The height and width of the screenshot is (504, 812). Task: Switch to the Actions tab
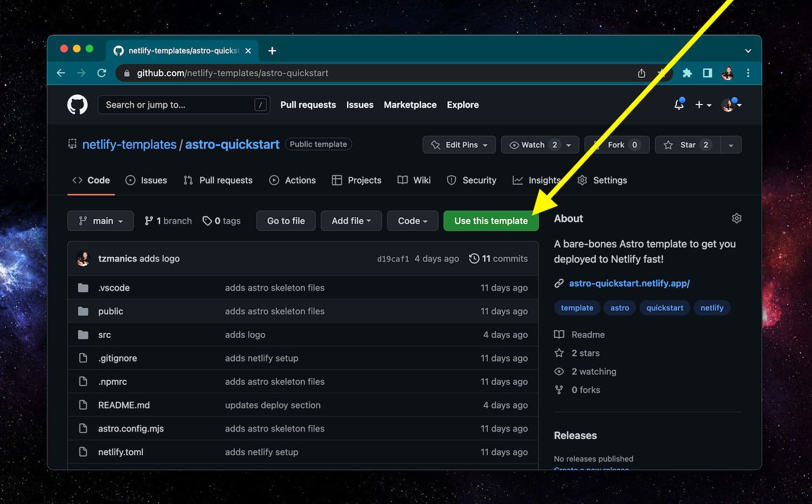(x=292, y=180)
